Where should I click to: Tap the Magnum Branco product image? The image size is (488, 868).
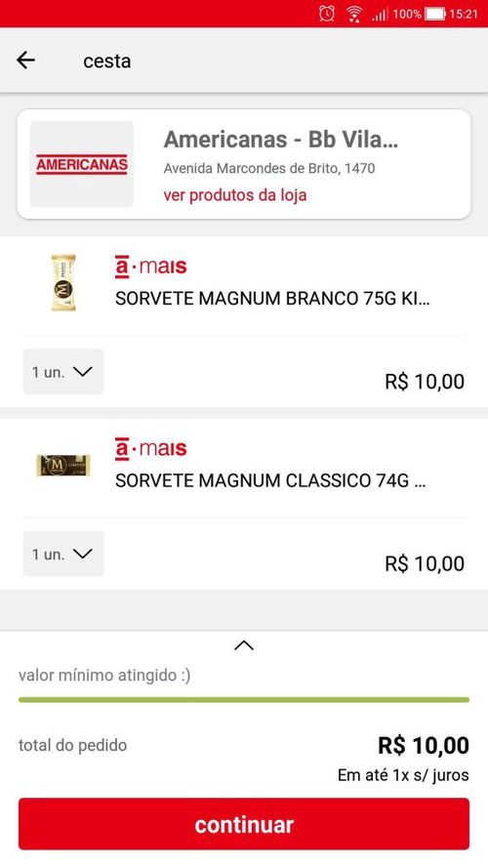(63, 282)
